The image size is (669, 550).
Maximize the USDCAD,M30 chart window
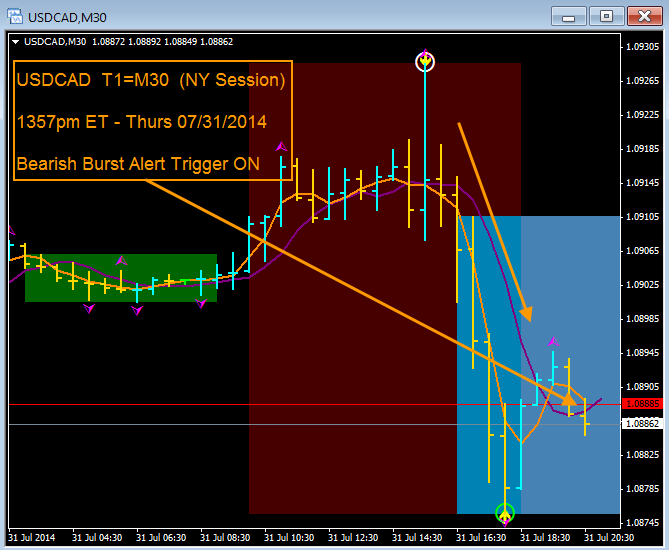606,17
